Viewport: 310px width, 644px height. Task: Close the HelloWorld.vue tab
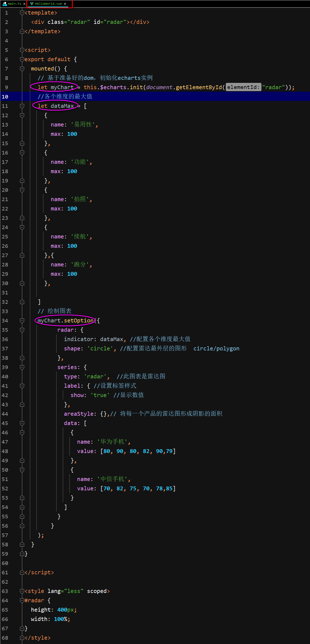[x=65, y=4]
